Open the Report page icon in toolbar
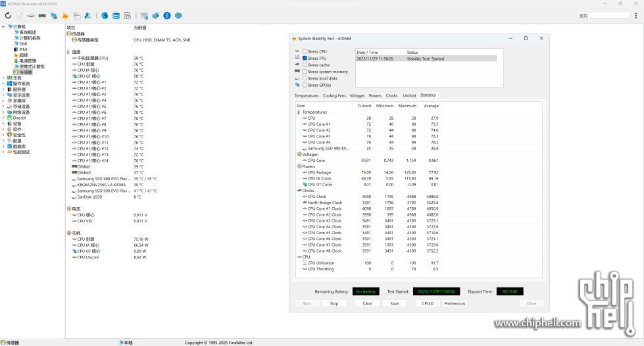The height and width of the screenshot is (346, 644). point(20,15)
